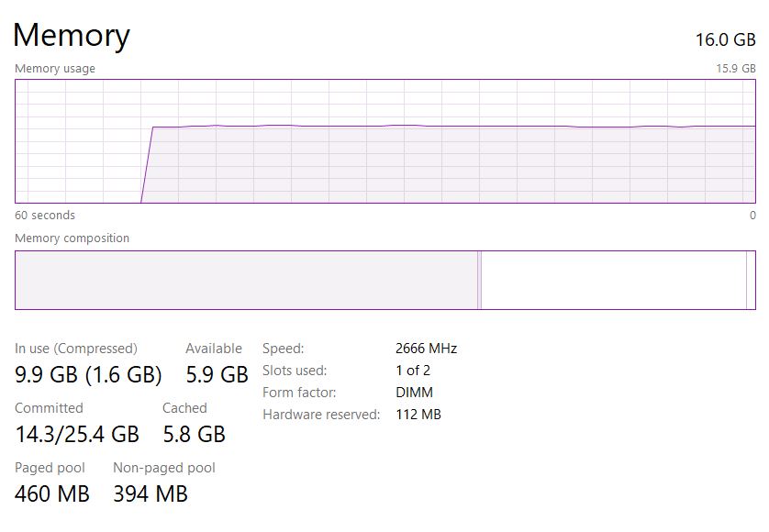Click the DIMM form factor value
The image size is (769, 532).
(414, 393)
